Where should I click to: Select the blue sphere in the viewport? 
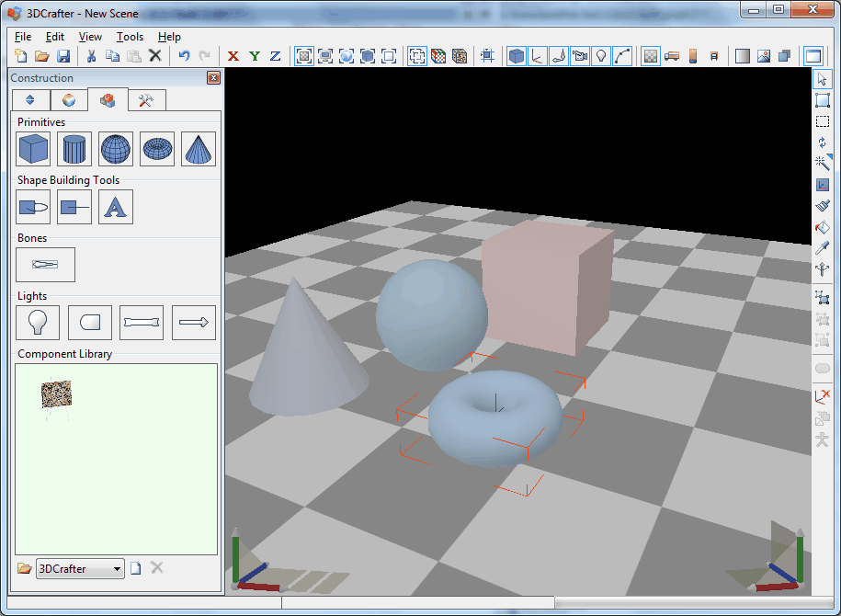(432, 315)
